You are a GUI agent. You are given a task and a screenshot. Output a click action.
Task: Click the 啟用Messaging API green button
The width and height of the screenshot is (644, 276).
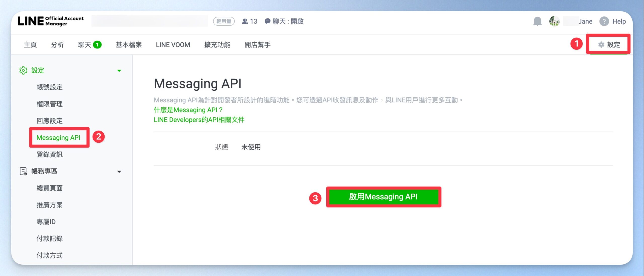383,197
